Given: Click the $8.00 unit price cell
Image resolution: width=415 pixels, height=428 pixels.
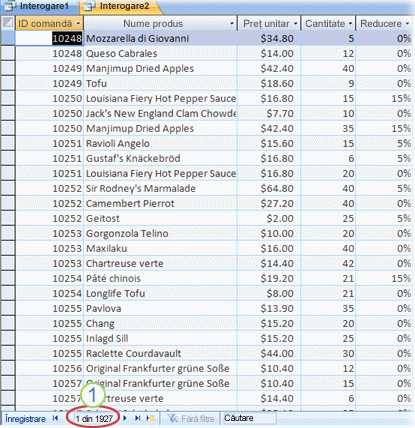Looking at the screenshot, I should coord(269,293).
